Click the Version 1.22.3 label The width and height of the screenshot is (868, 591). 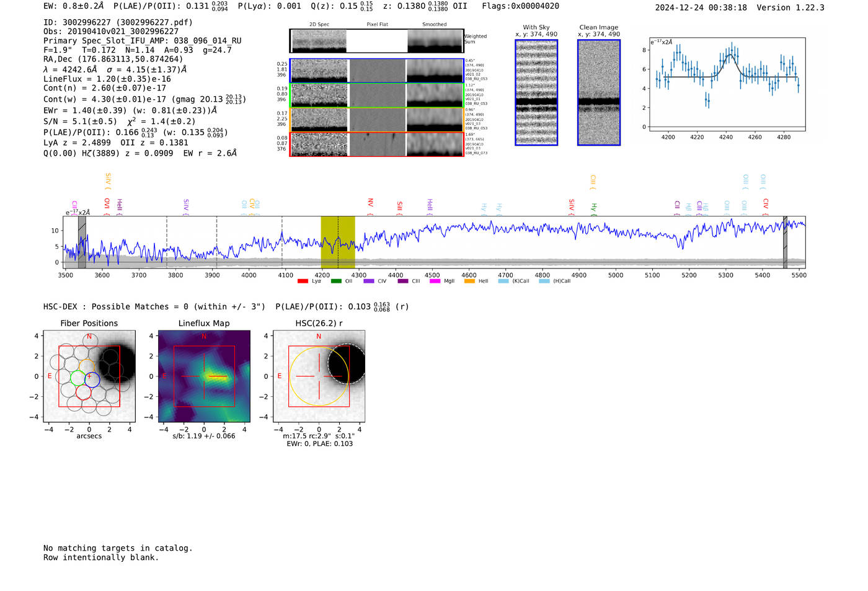pos(790,7)
